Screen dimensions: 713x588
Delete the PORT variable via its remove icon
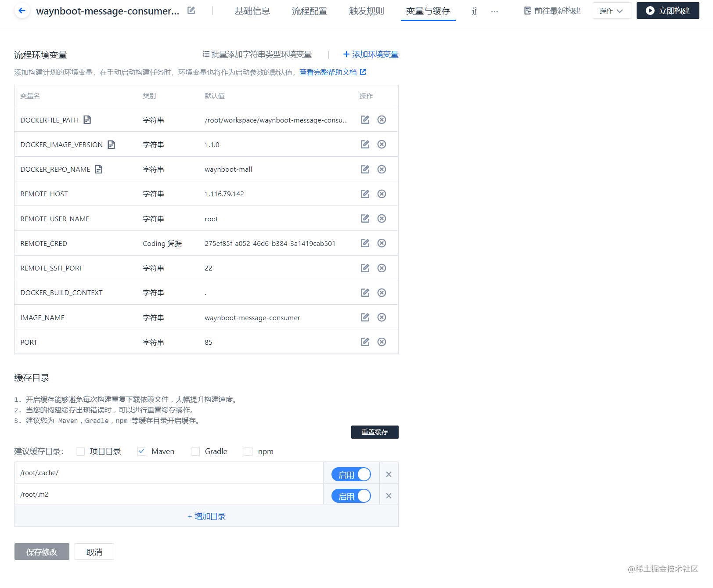coord(382,342)
